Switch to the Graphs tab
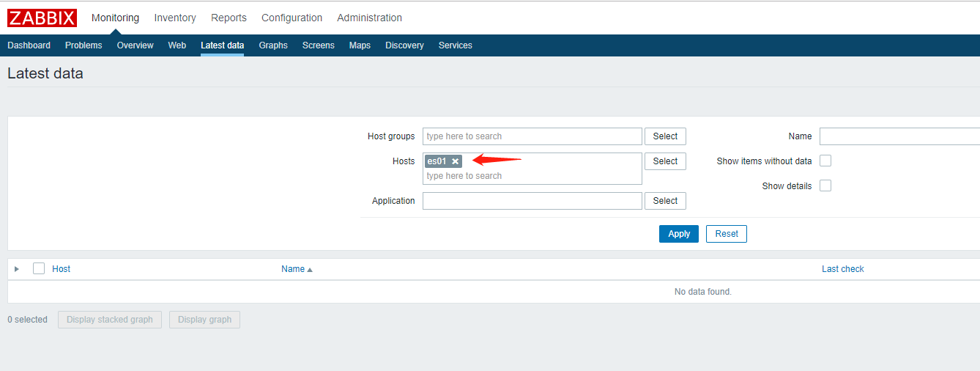 click(273, 45)
